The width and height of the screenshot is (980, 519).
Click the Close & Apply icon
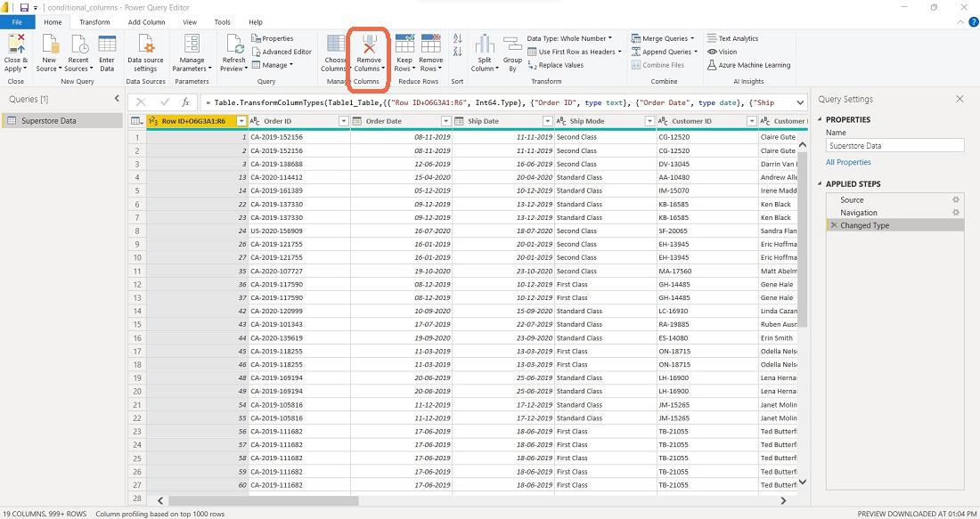pos(16,45)
